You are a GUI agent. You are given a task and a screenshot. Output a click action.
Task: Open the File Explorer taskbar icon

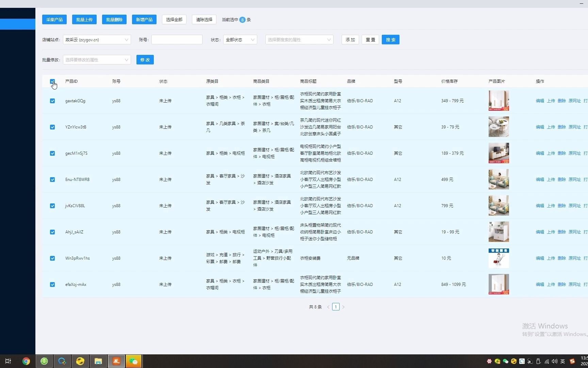point(98,361)
